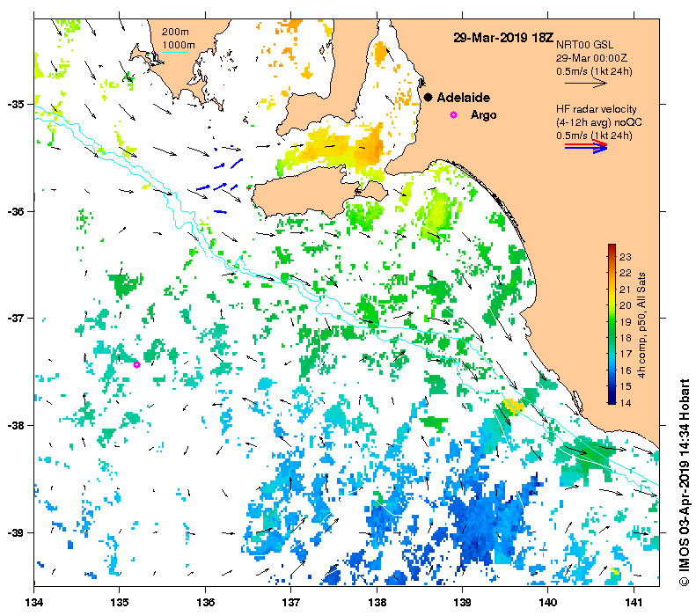Click the 139 longitude axis label
696x616 pixels.
[463, 602]
